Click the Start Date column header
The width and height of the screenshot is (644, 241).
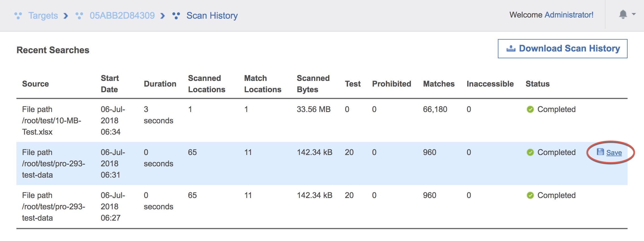[110, 84]
